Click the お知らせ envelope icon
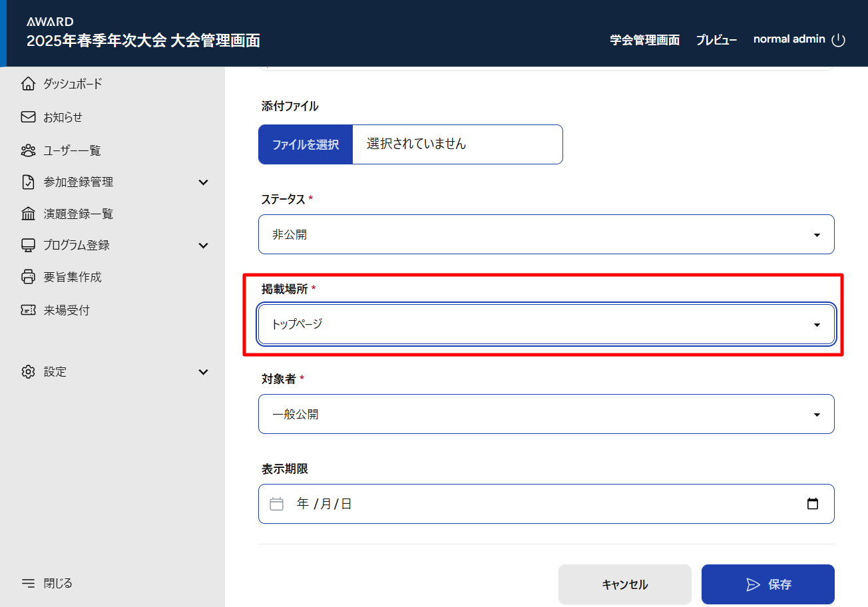The height and width of the screenshot is (607, 868). (x=28, y=117)
